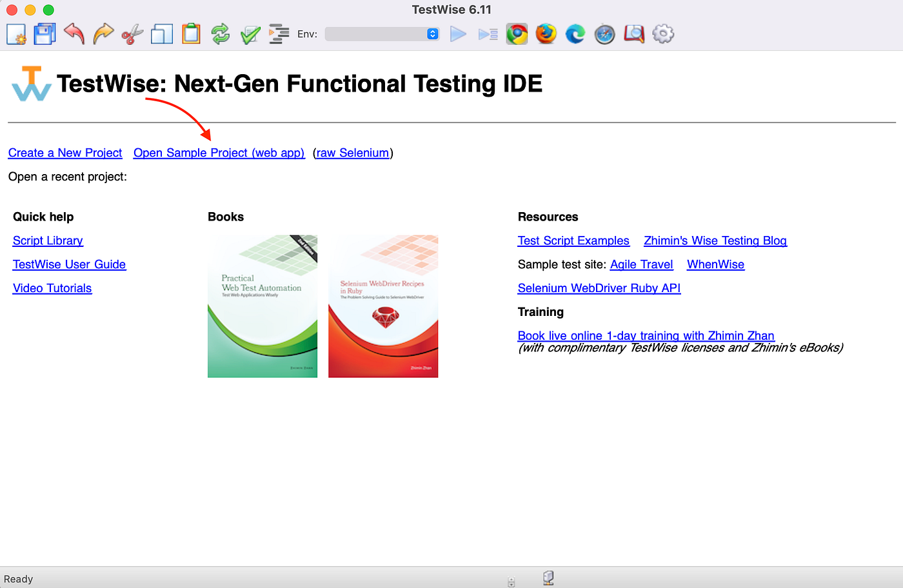The image size is (903, 588).
Task: Open the Test Script Examples link
Action: (x=573, y=240)
